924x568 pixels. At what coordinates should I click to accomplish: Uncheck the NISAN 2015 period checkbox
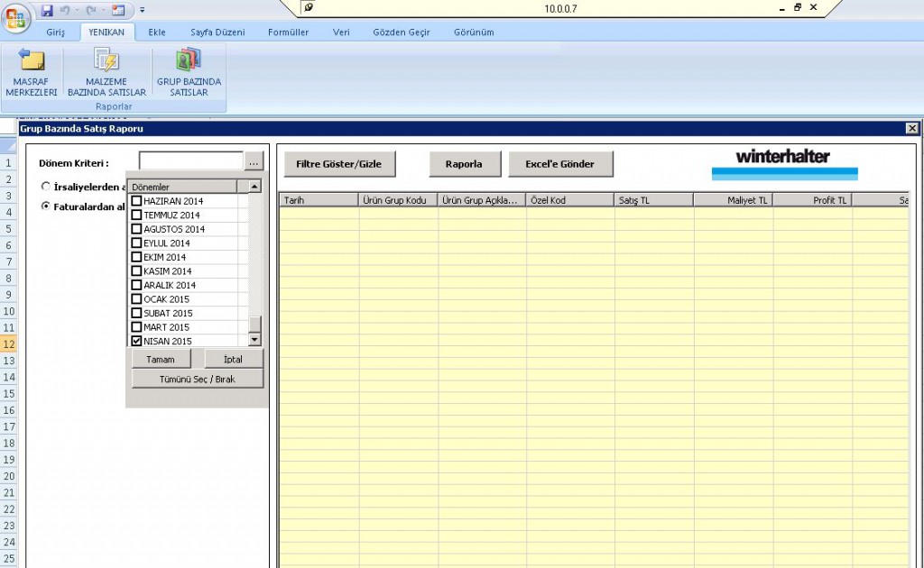click(x=137, y=342)
